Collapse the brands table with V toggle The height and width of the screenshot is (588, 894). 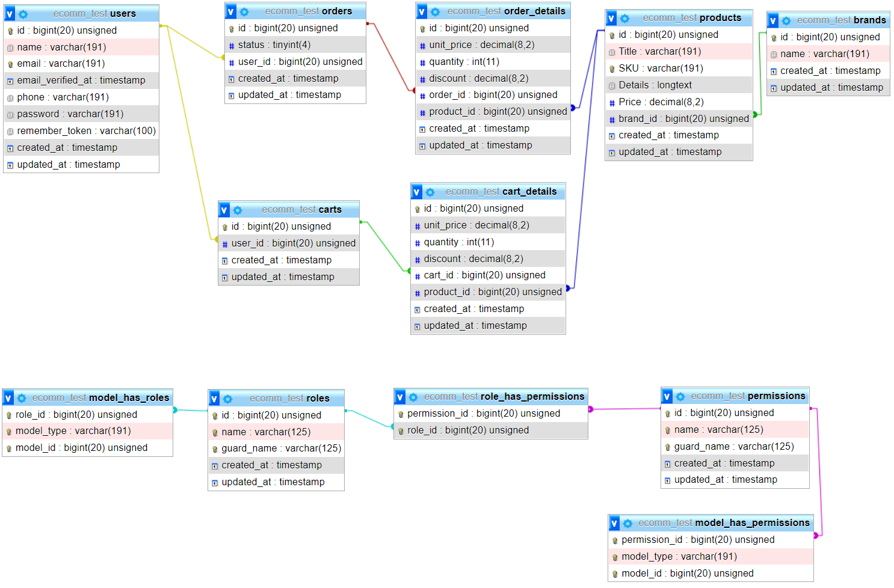[773, 20]
